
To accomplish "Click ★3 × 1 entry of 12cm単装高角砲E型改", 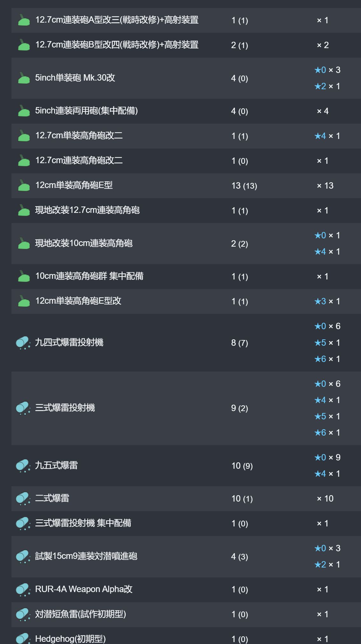I will 327,301.
